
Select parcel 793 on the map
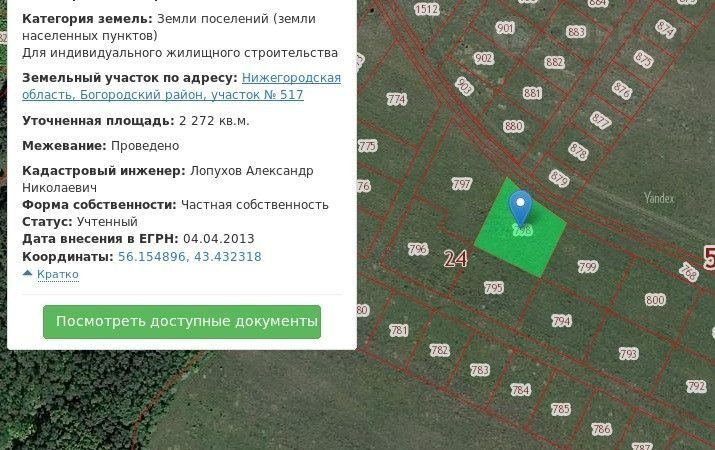[x=628, y=354]
